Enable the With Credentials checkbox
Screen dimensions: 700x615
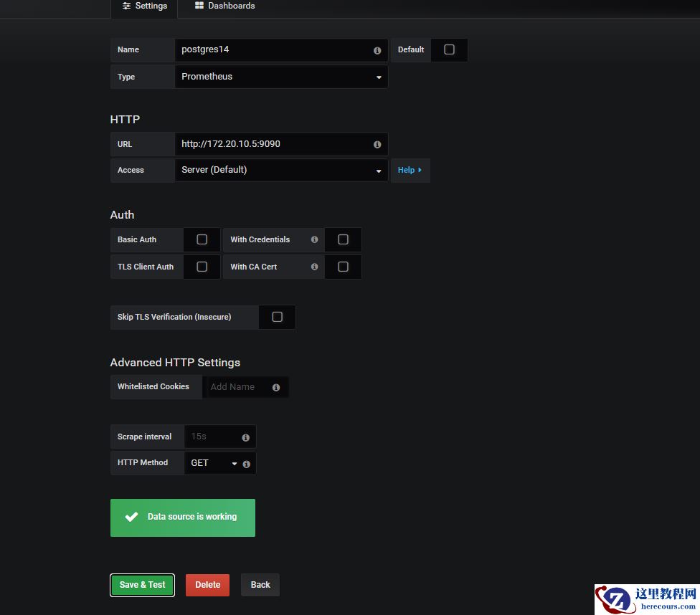(x=343, y=239)
